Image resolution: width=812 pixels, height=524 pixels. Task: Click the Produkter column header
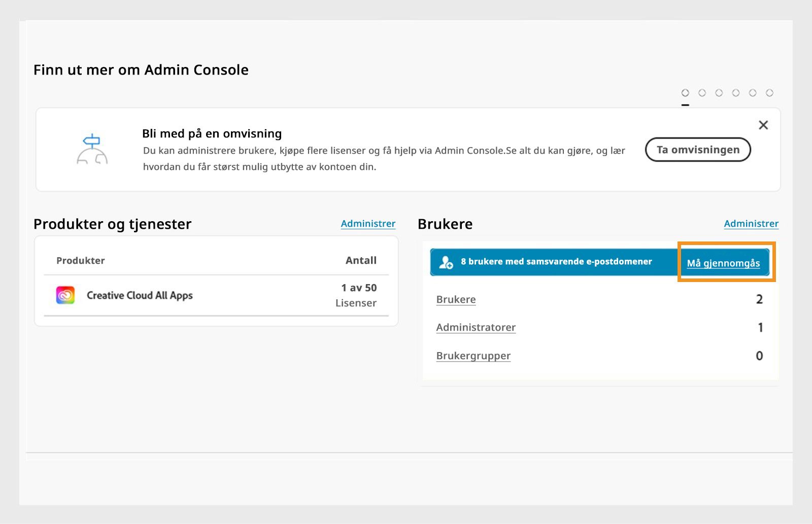80,261
